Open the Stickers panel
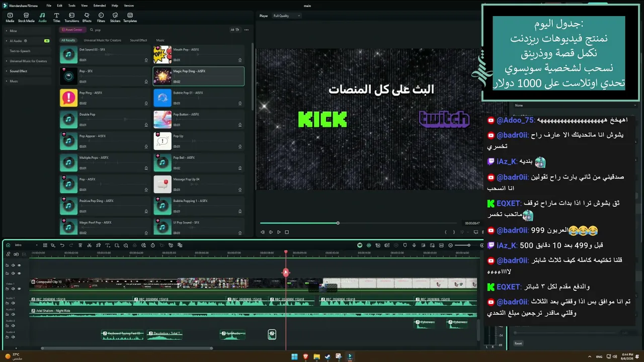The image size is (644, 362). pyautogui.click(x=115, y=17)
